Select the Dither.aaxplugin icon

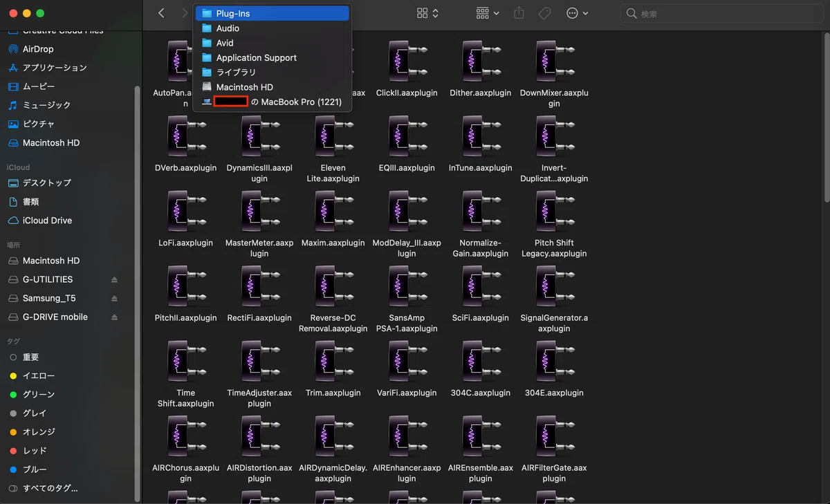(481, 62)
